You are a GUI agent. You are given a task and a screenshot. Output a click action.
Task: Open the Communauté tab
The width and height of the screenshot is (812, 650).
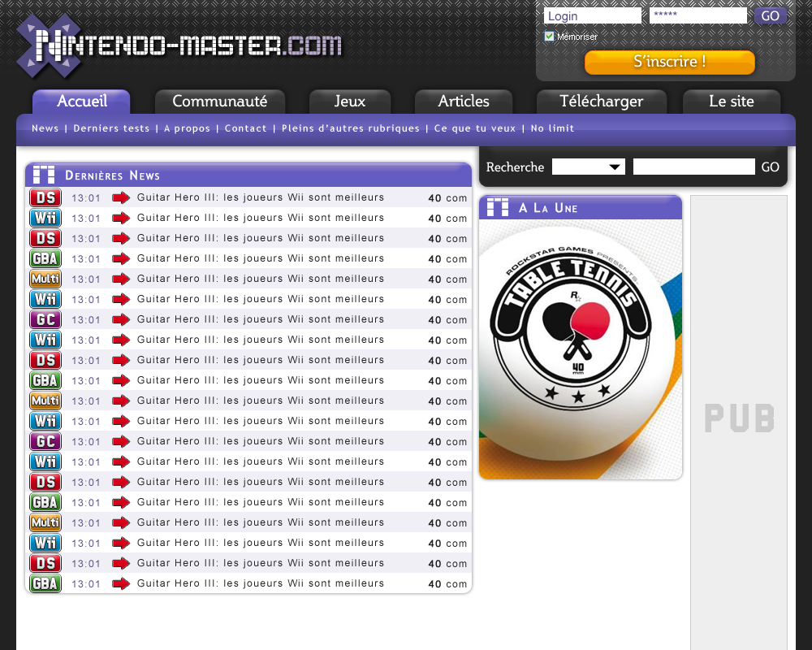(x=220, y=101)
